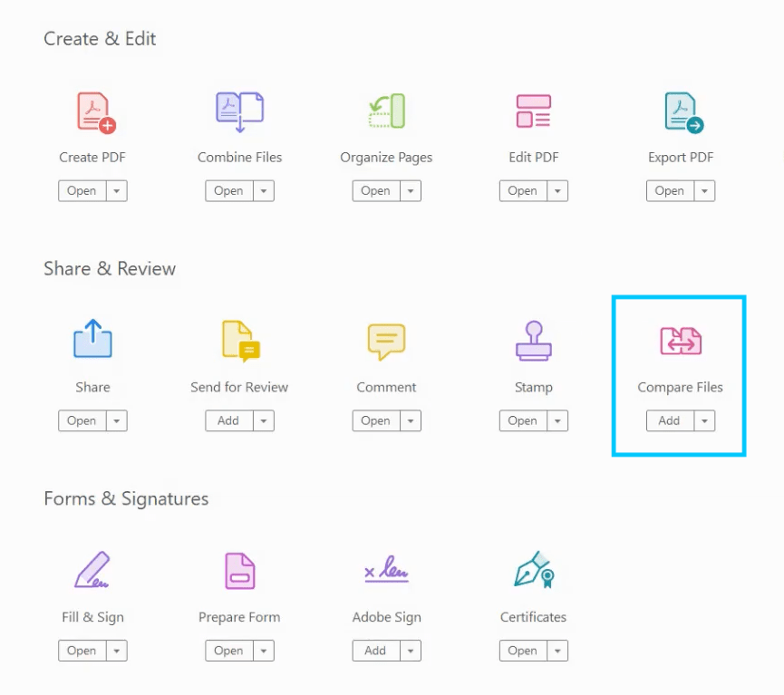Expand the dropdown next to Create PDF's Open button
This screenshot has height=695, width=784.
coord(117,190)
